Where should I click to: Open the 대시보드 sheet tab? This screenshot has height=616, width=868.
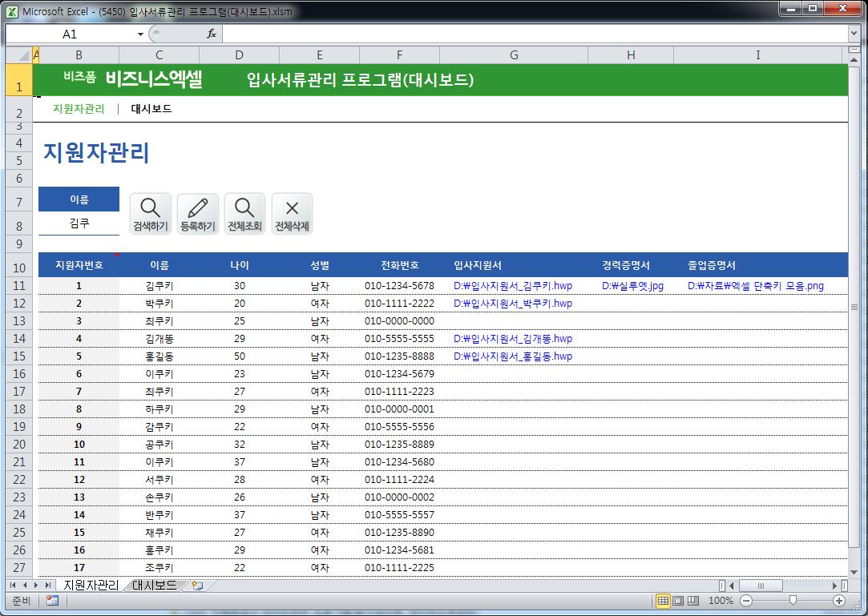[x=155, y=586]
